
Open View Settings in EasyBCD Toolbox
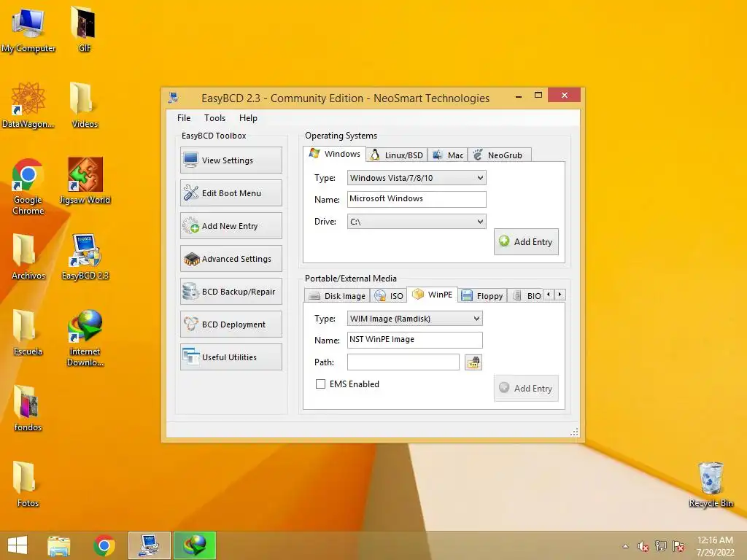(231, 160)
